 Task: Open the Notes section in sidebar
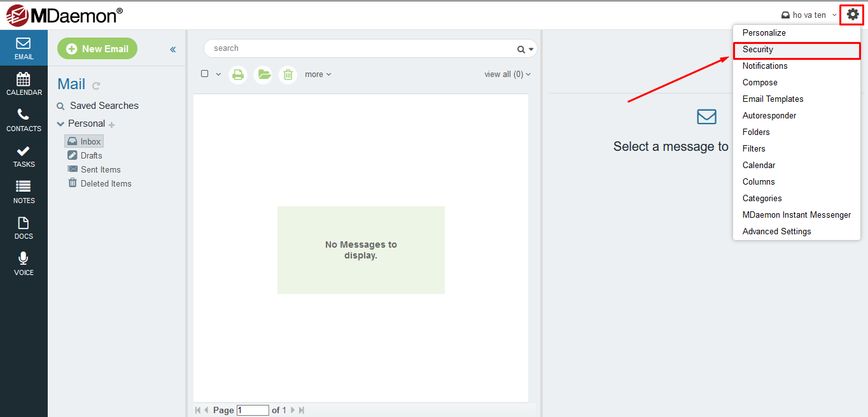[24, 192]
